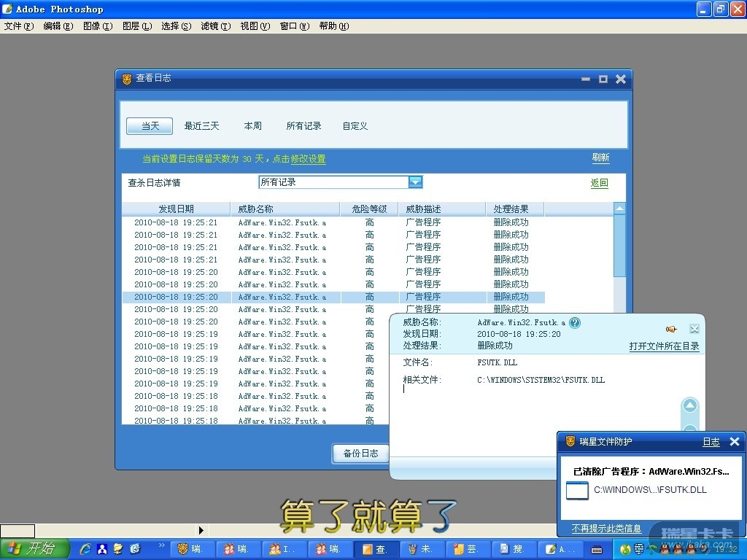Viewport: 747px width, 560px height.
Task: Click the C:\WINDOWS\SYSTEM32\FSUTK.DLL path text
Action: pos(541,380)
